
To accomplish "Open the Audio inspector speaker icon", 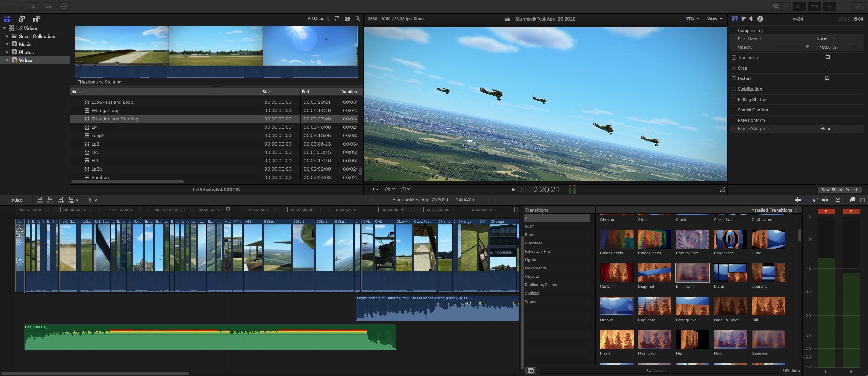I will tap(752, 19).
